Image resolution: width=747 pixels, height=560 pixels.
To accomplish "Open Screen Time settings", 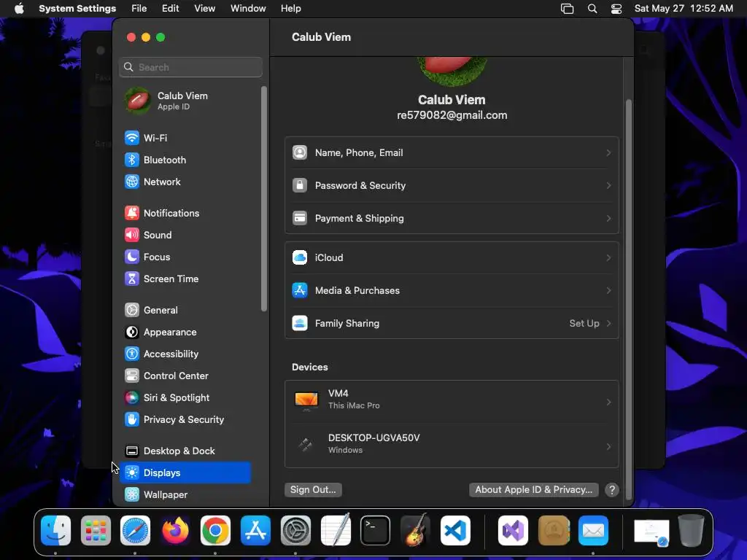I will point(185,279).
